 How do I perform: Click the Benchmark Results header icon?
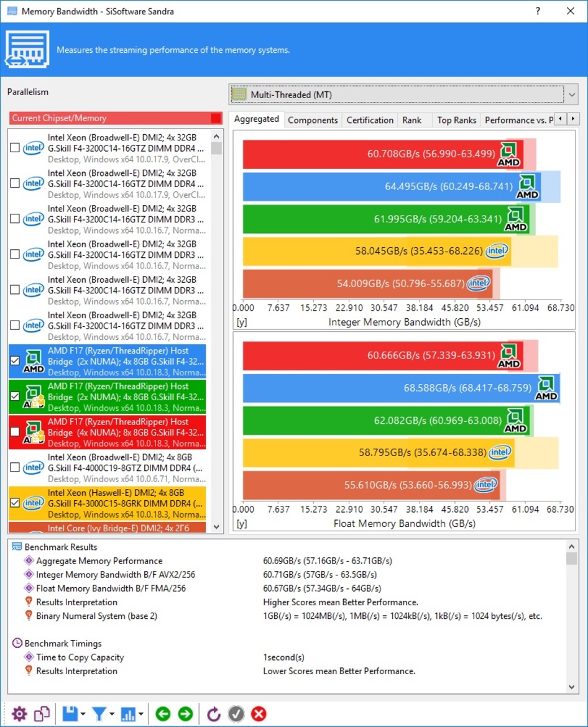[x=17, y=547]
